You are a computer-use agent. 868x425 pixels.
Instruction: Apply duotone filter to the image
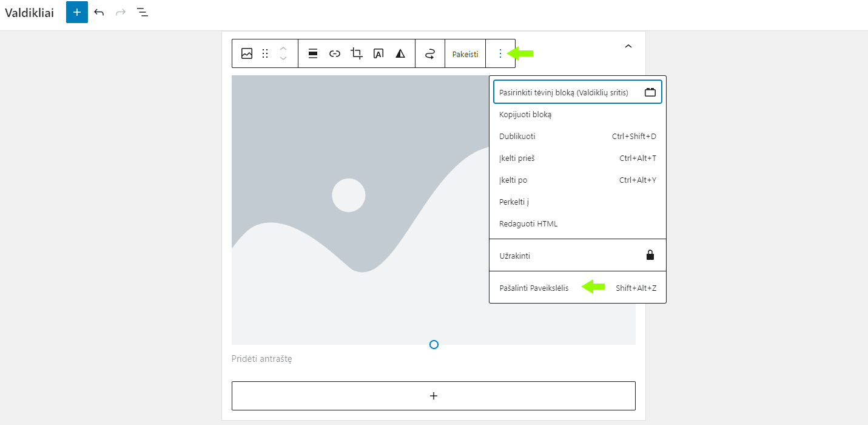400,53
